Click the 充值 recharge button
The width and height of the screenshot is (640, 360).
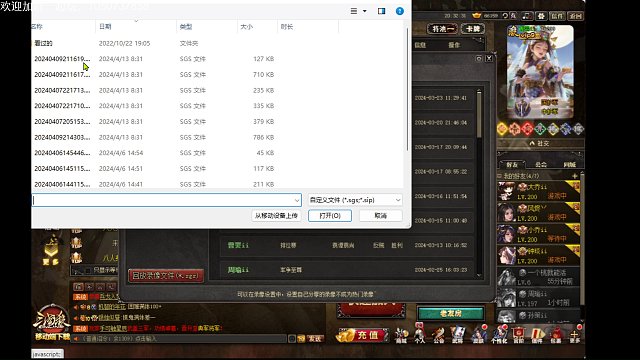coord(362,336)
